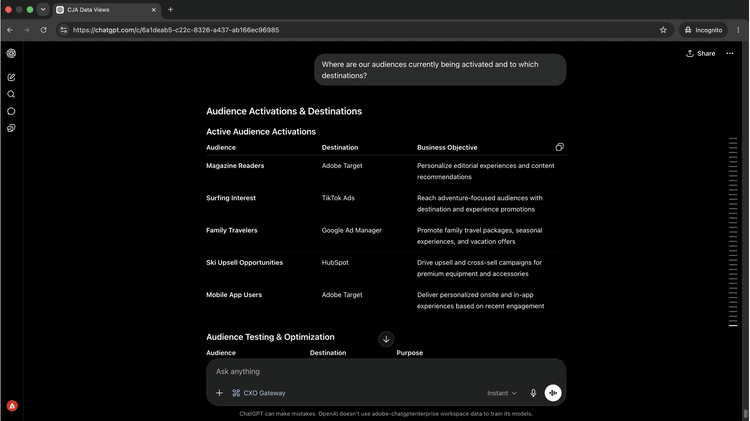Open the chats bubble icon in sidebar
Viewport: 750px width, 421px height.
(x=11, y=111)
